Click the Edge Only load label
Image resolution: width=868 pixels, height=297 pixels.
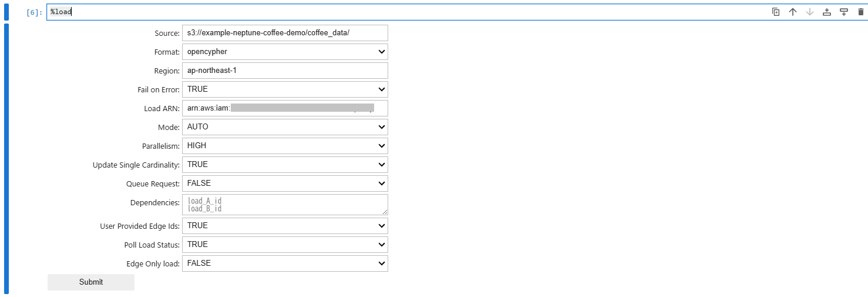coord(153,264)
